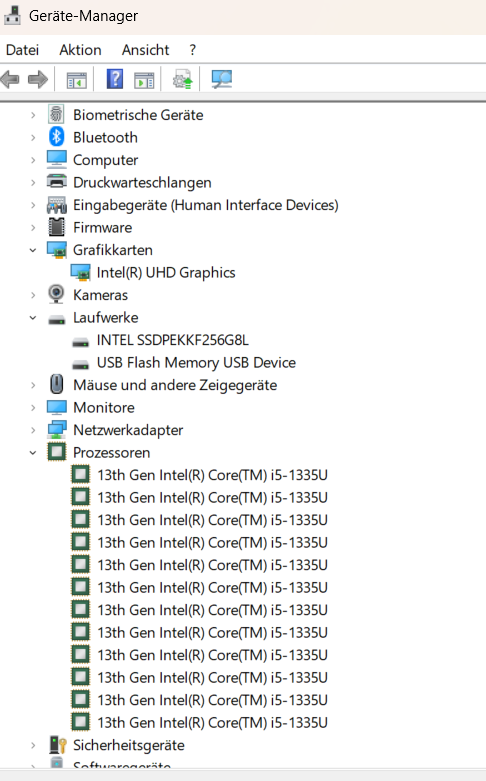Click the scan for hardware changes icon
This screenshot has width=486, height=781.
point(222,79)
